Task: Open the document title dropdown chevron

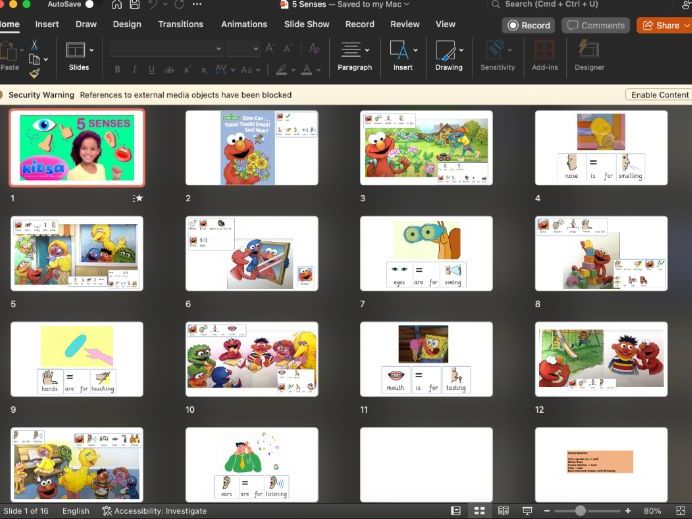Action: [406, 4]
